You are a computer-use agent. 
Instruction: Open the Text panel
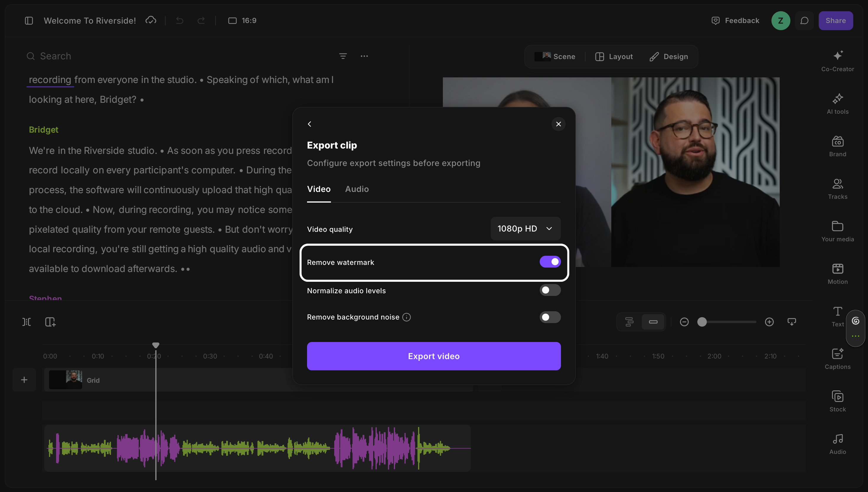tap(838, 317)
